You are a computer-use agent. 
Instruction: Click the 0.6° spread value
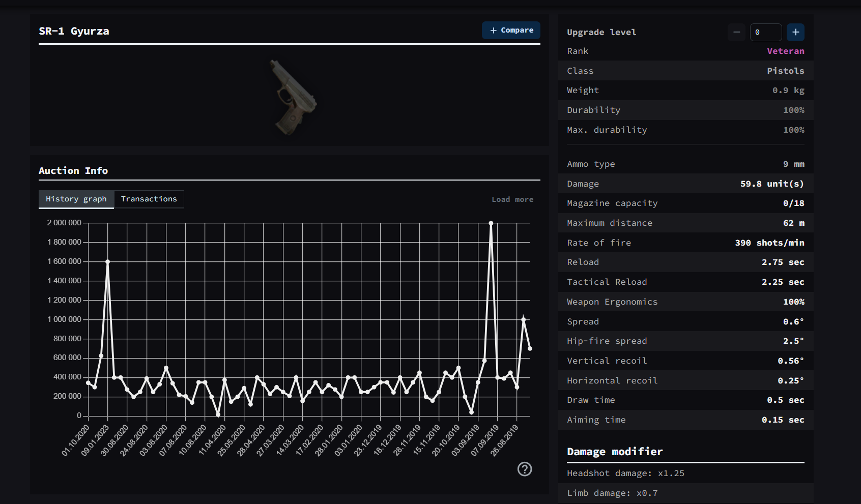click(793, 321)
